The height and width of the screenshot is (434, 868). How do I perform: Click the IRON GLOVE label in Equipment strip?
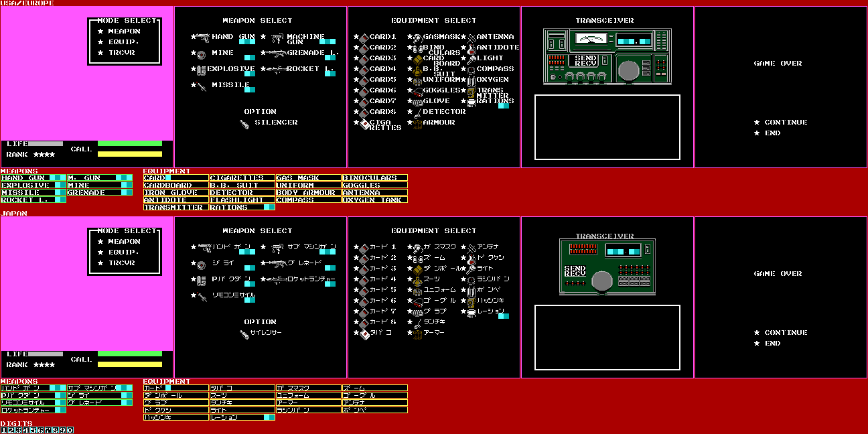point(171,193)
